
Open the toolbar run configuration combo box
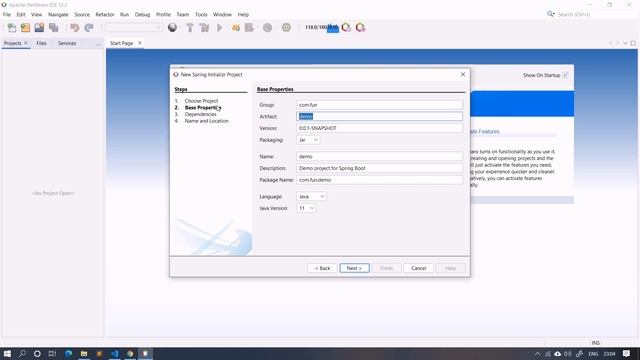click(134, 28)
